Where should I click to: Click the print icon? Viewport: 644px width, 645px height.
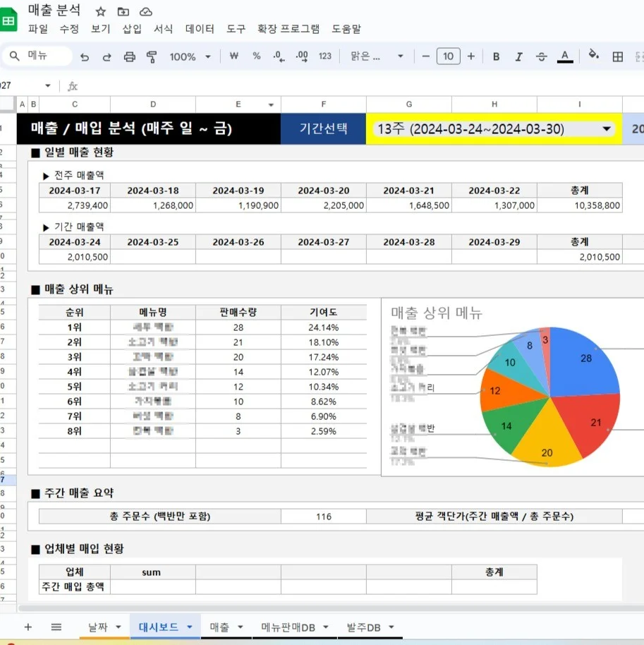click(129, 56)
